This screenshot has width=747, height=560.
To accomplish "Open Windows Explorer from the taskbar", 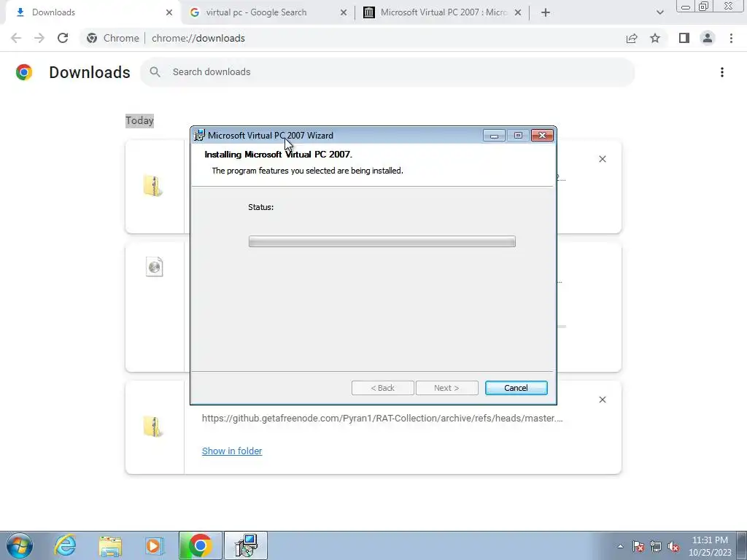I will pos(110,545).
